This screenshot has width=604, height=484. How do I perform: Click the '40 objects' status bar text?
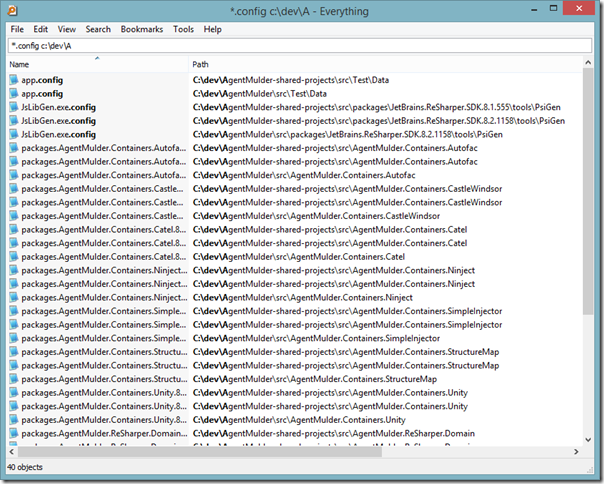pyautogui.click(x=25, y=467)
